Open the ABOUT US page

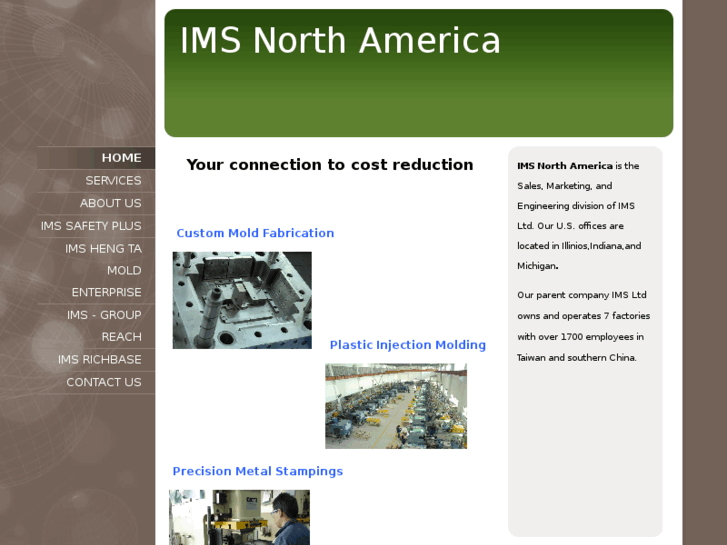[x=96, y=203]
